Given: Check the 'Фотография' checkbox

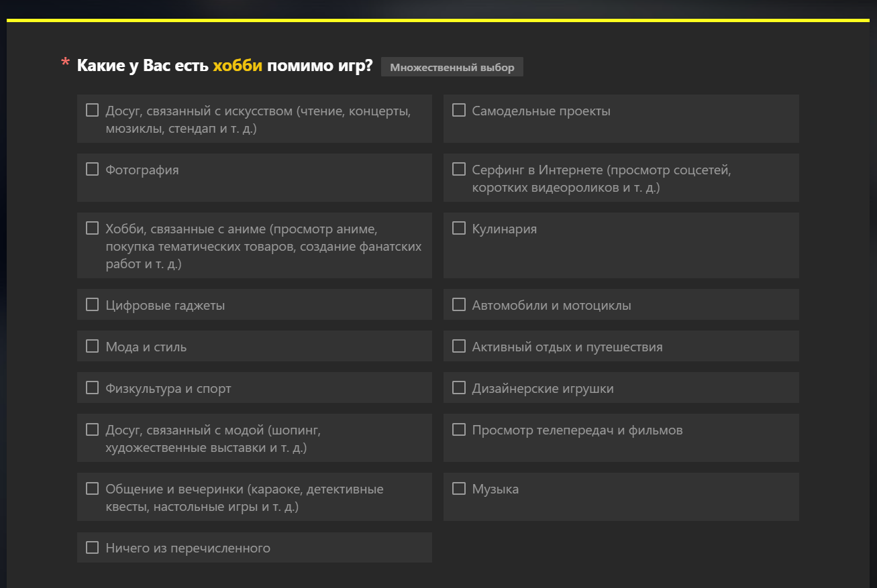Looking at the screenshot, I should coord(93,170).
